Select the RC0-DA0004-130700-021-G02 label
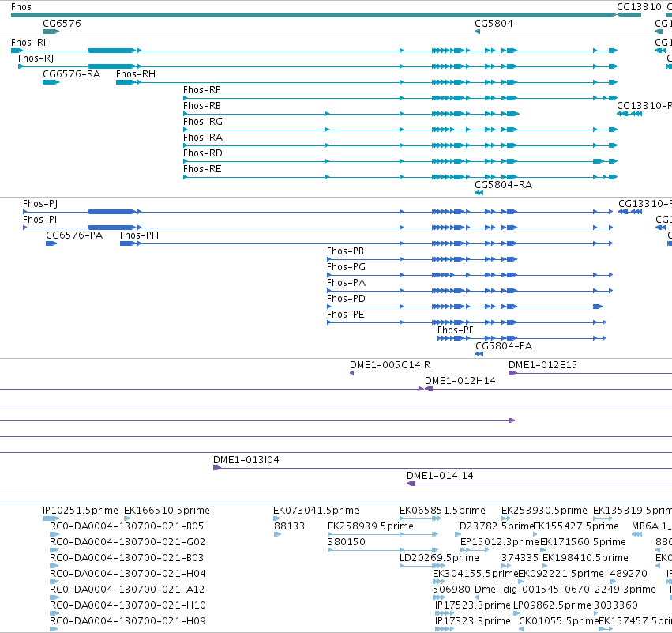Image resolution: width=672 pixels, height=633 pixels. click(x=128, y=542)
